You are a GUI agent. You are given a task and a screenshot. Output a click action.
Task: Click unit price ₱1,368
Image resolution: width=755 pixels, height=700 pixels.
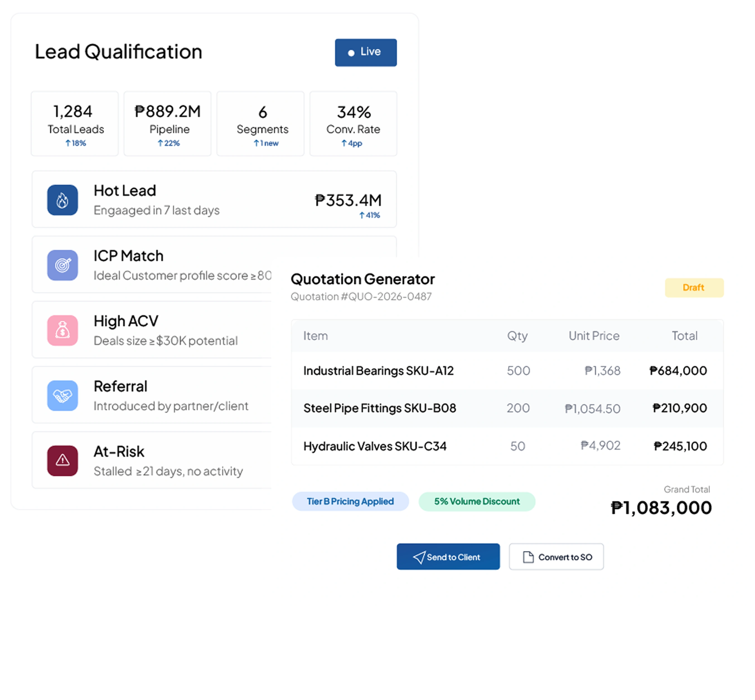(x=602, y=370)
